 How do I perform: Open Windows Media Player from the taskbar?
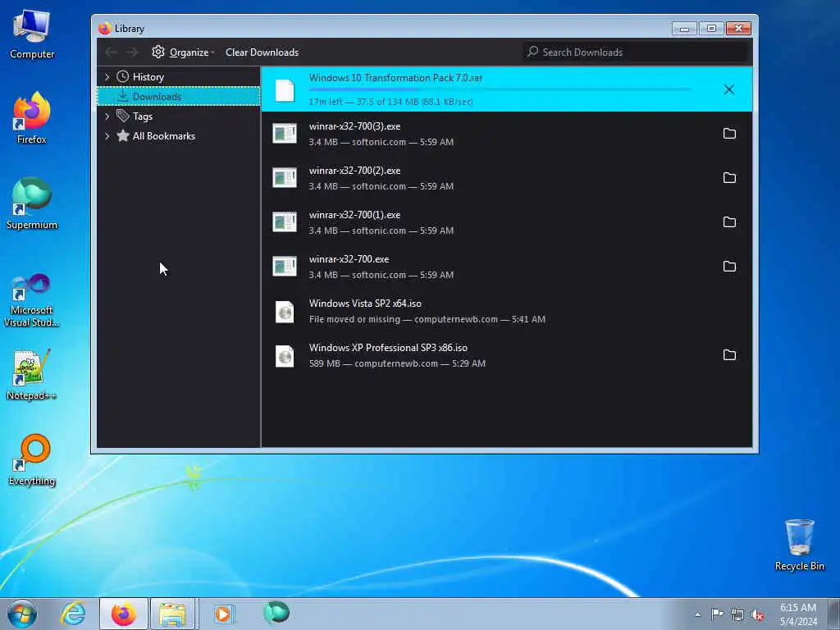pyautogui.click(x=223, y=614)
